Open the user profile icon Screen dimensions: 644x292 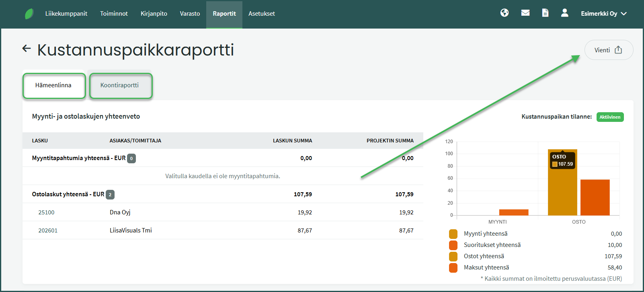(565, 13)
